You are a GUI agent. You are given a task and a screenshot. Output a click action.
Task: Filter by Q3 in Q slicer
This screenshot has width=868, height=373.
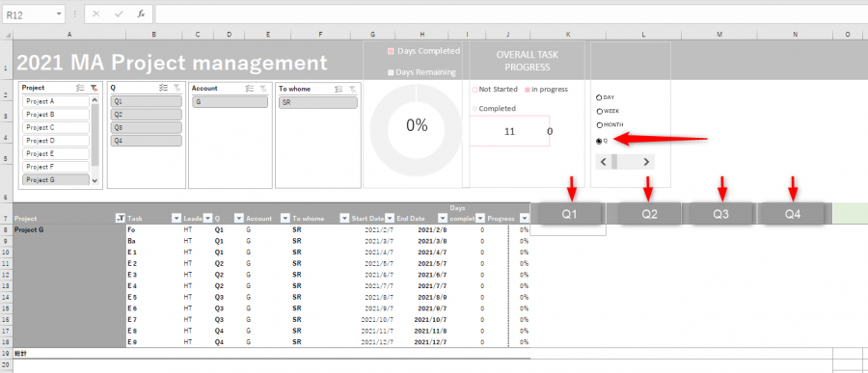coord(147,127)
